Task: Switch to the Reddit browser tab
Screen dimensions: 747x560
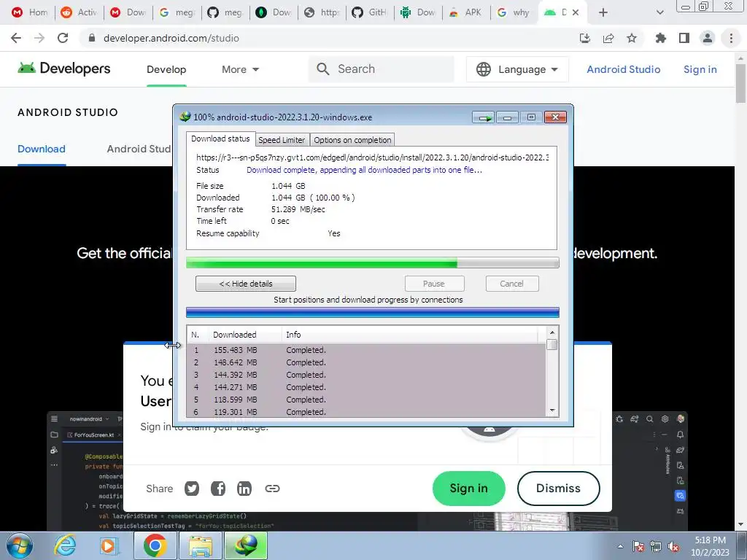Action: click(x=79, y=12)
